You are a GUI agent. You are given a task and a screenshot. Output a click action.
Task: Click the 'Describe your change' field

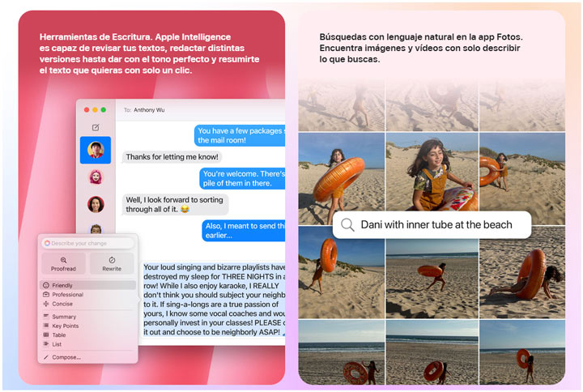pos(87,243)
